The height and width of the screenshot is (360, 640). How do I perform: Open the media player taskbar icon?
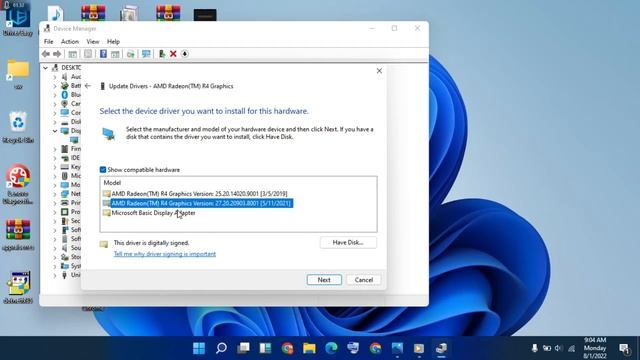coord(419,348)
